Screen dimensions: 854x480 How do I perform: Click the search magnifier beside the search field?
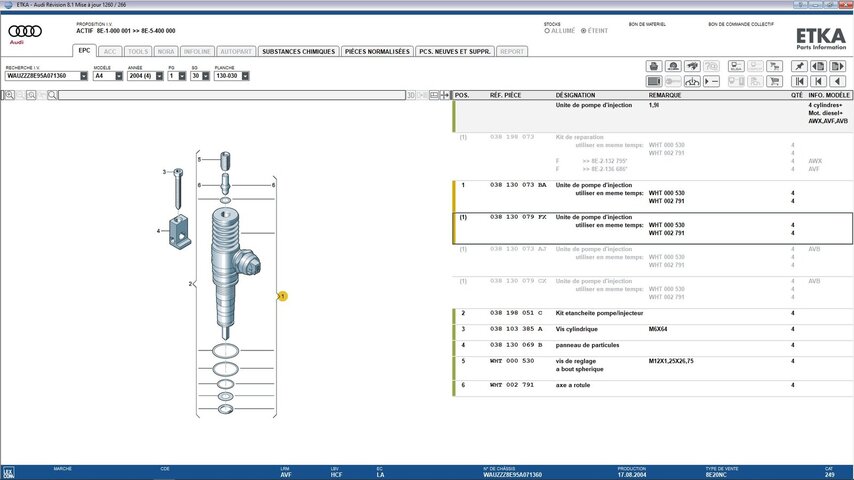[x=52, y=95]
